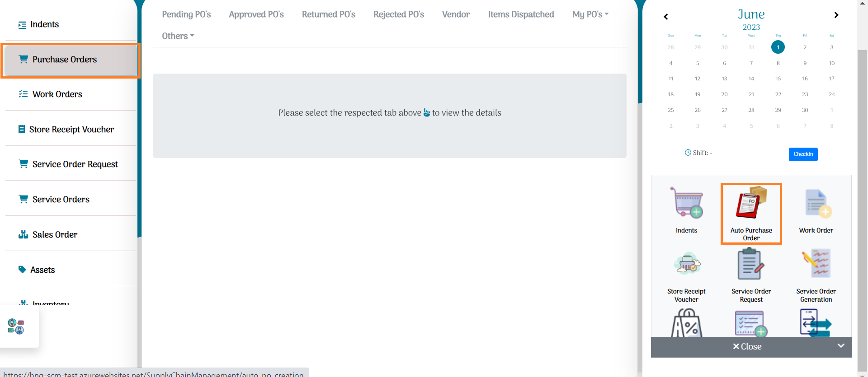Click the shopping bag percent icon
The height and width of the screenshot is (377, 868).
(x=686, y=322)
